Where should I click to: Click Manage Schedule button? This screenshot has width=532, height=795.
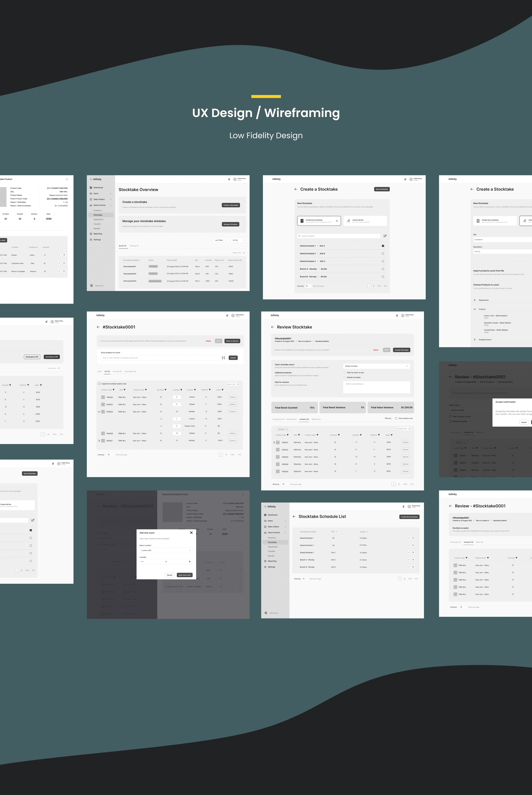tap(231, 224)
